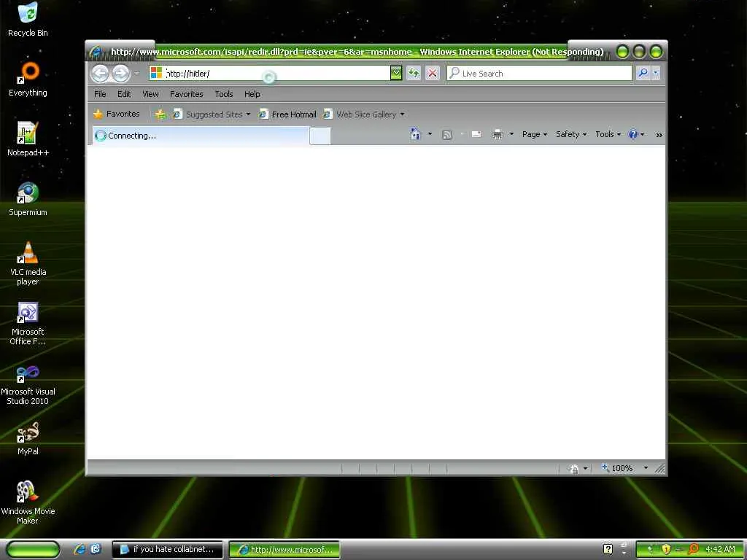This screenshot has width=747, height=560.
Task: Click the security zone icon in status bar
Action: pos(575,469)
